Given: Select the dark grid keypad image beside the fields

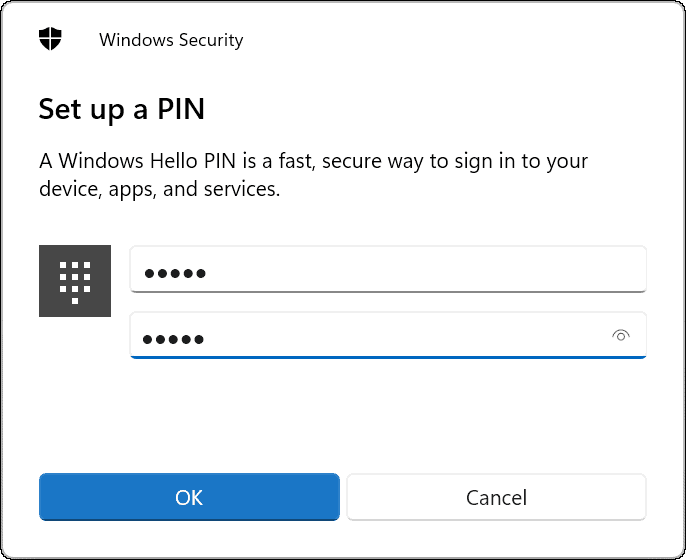Looking at the screenshot, I should point(74,280).
